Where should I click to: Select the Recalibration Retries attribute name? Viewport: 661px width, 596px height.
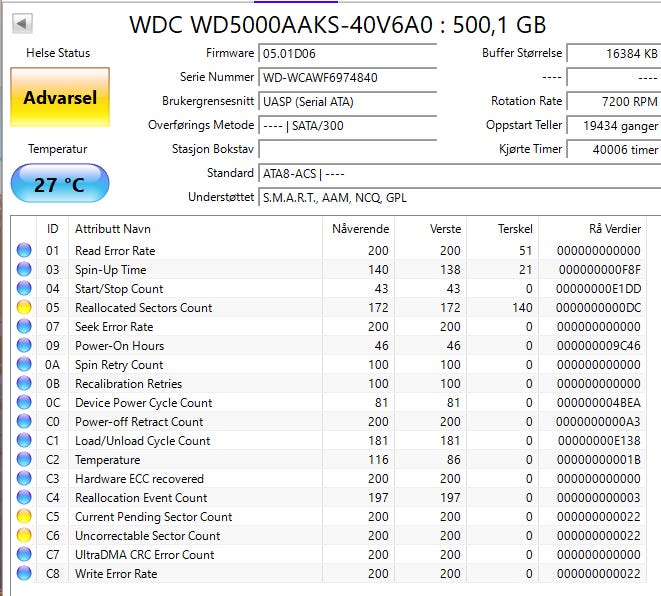pos(129,384)
